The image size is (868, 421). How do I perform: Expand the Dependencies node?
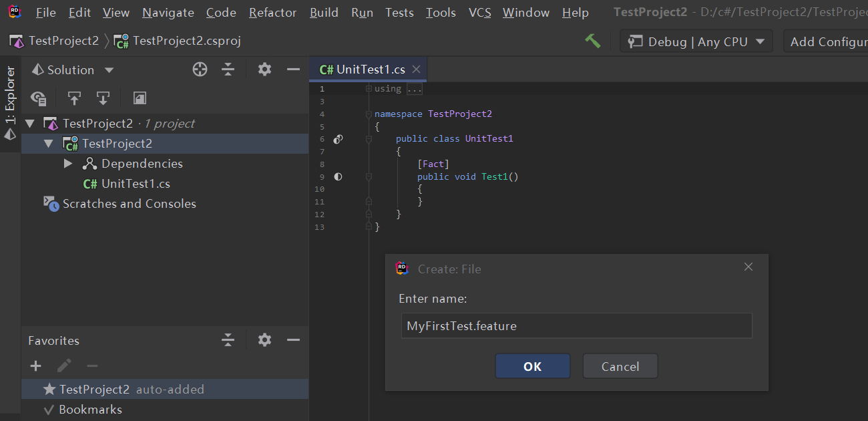pos(67,164)
